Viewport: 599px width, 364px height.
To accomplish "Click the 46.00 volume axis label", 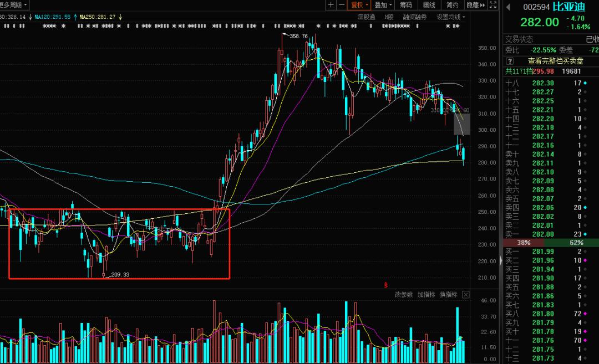I will (x=489, y=301).
